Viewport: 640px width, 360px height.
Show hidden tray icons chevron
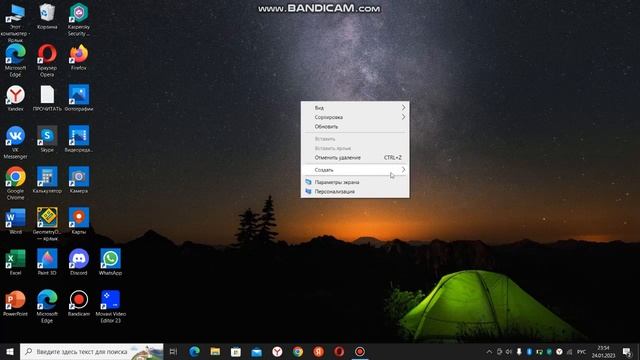[489, 351]
